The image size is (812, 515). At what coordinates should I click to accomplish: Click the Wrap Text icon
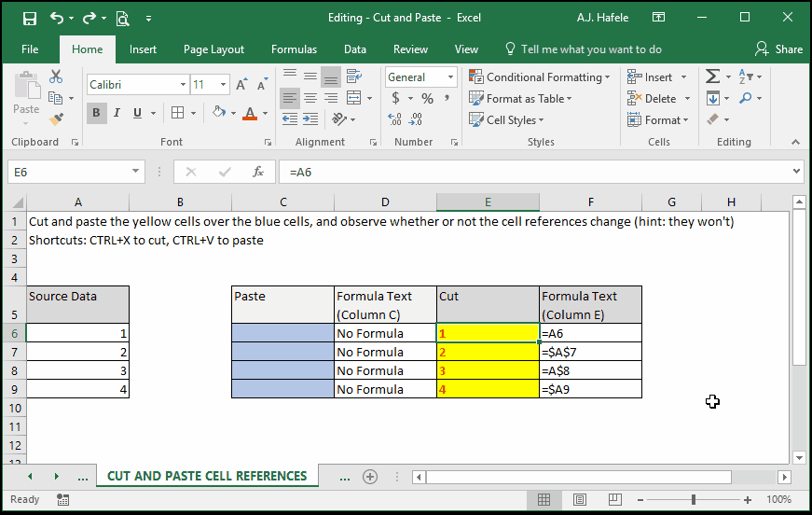(354, 77)
